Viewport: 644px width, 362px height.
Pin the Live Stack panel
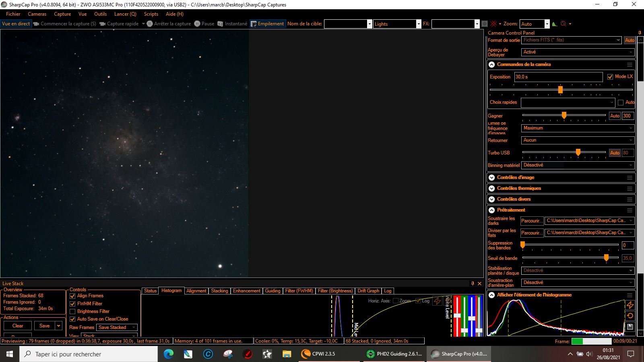(473, 284)
